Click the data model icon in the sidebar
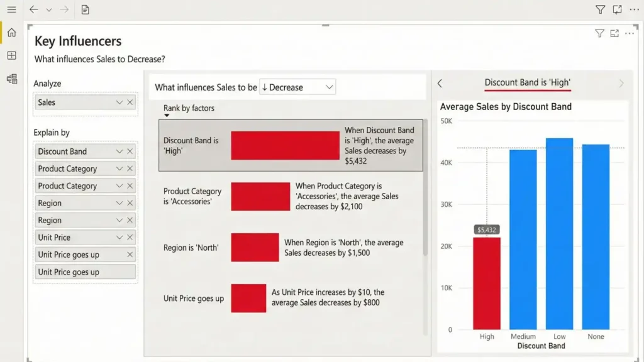 [11, 79]
